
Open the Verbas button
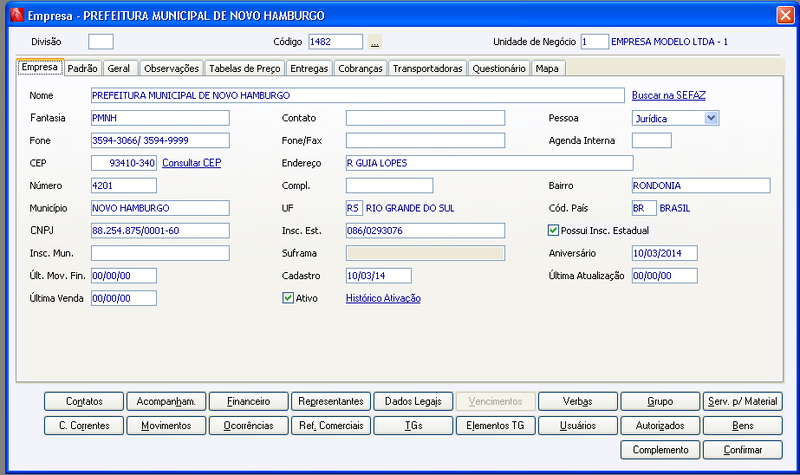pyautogui.click(x=578, y=401)
